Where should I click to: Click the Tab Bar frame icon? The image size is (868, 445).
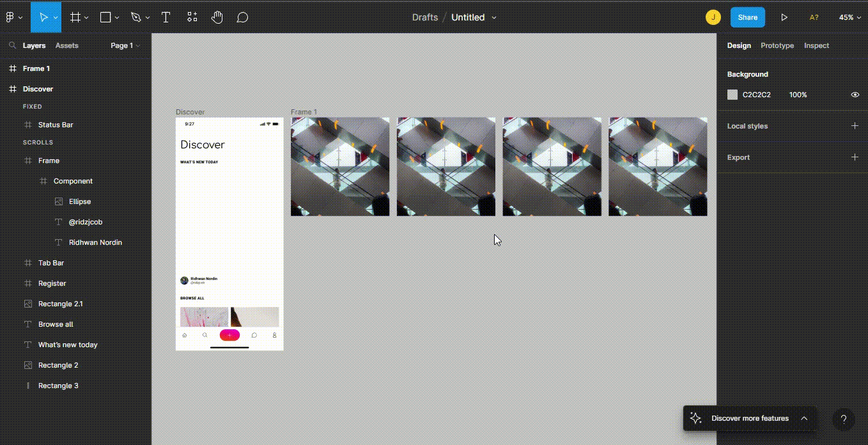(27, 263)
